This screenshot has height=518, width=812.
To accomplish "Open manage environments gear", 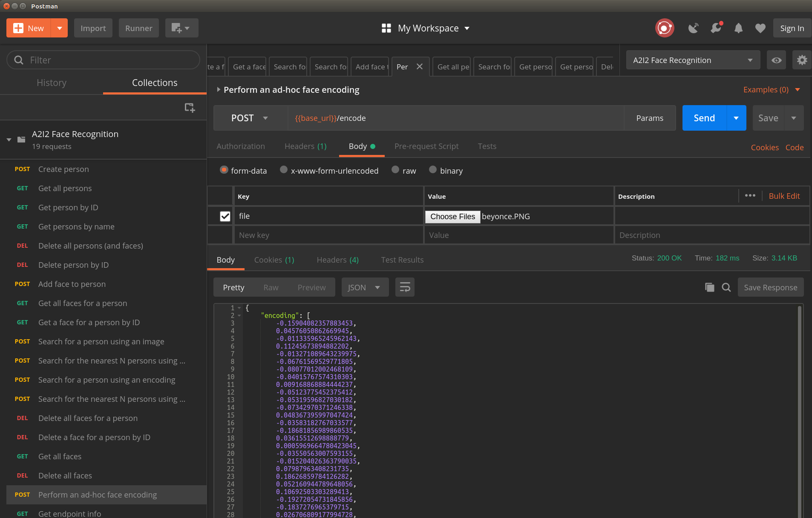I will pyautogui.click(x=802, y=60).
